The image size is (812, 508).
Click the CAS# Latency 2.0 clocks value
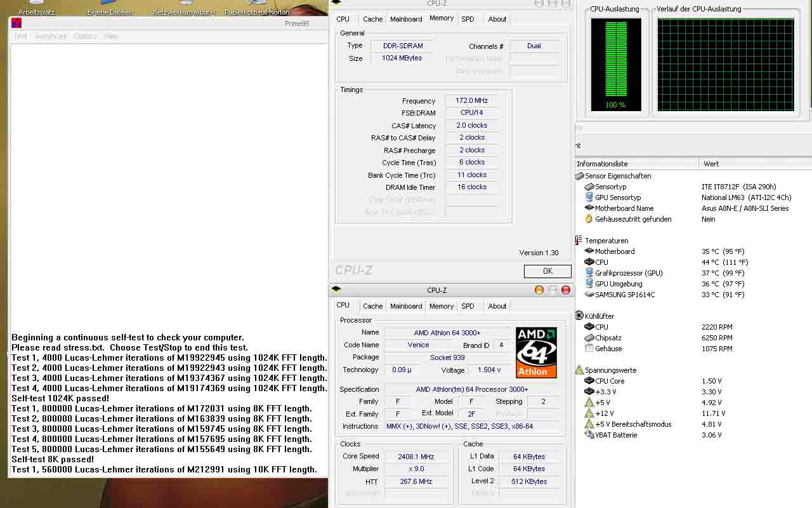click(471, 125)
